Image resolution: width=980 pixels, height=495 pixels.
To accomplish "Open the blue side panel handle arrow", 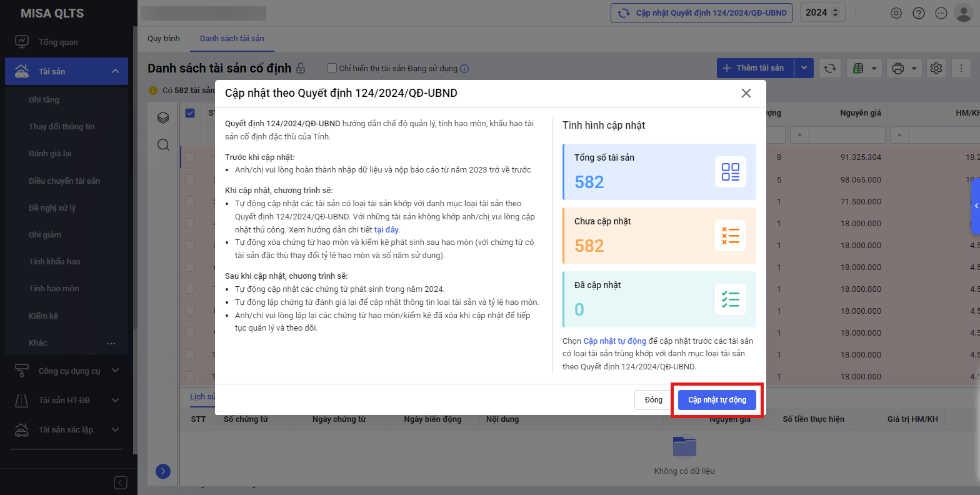I will [976, 206].
